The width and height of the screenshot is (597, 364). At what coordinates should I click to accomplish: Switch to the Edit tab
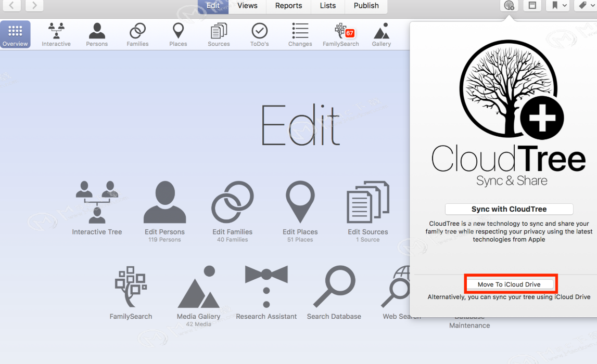pyautogui.click(x=213, y=6)
